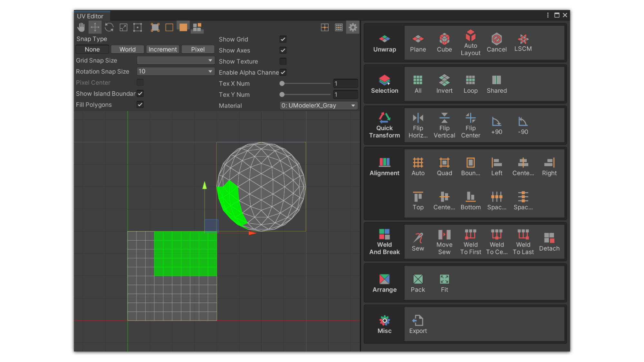The height and width of the screenshot is (362, 644).
Task: Select the hand pan tool
Action: pos(81,27)
